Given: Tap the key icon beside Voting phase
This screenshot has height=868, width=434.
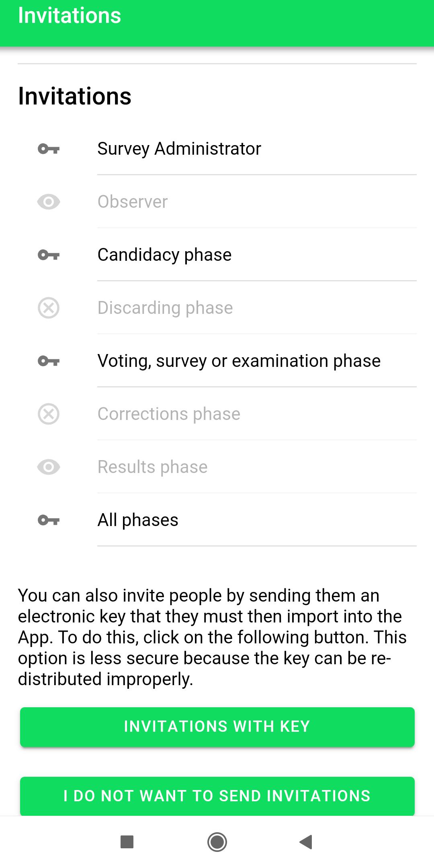Looking at the screenshot, I should [49, 361].
